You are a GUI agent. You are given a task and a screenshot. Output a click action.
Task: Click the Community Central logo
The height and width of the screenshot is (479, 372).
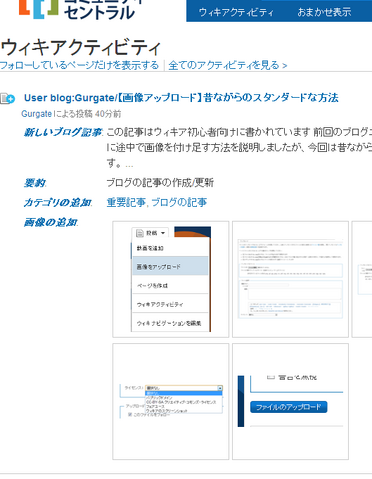click(80, 9)
